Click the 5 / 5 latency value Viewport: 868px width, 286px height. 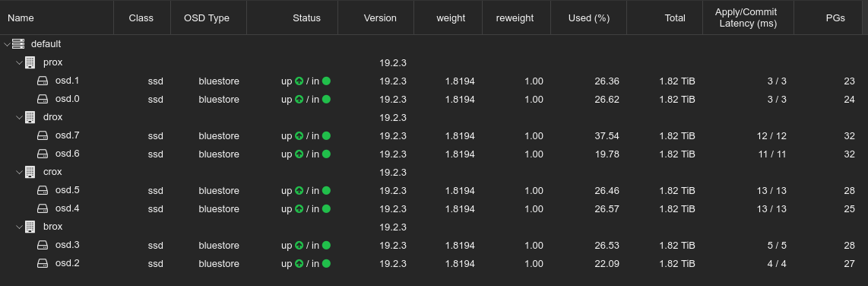click(x=777, y=245)
